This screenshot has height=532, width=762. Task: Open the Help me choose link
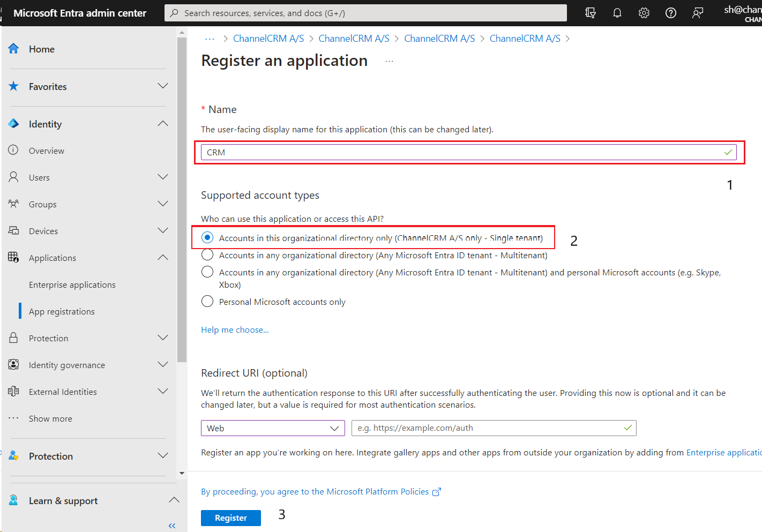pyautogui.click(x=235, y=330)
